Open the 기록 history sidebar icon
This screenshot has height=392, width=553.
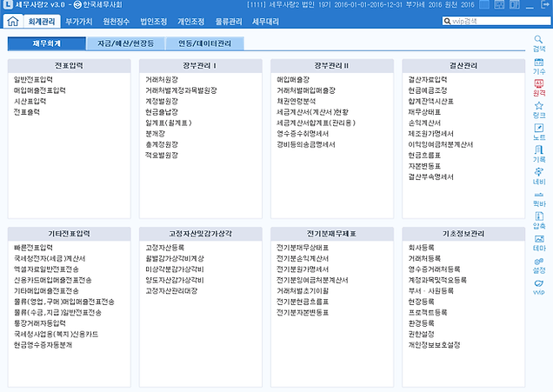point(538,154)
